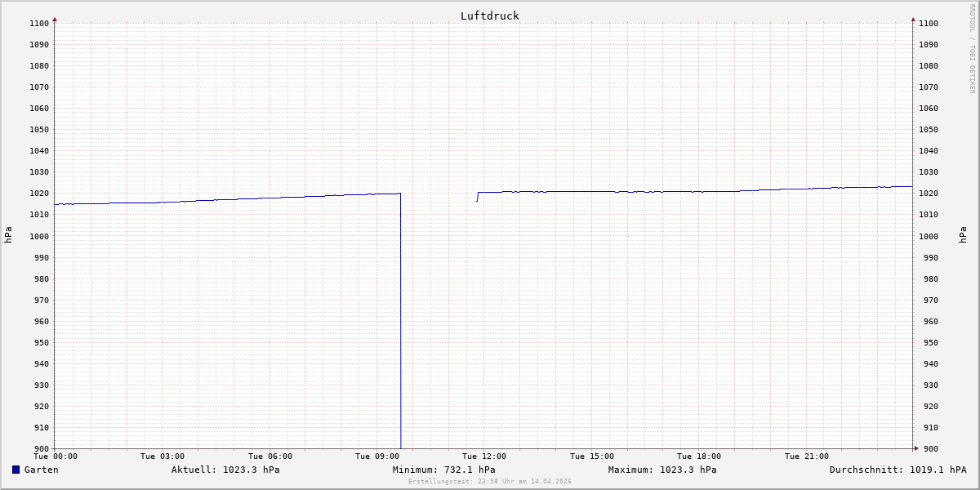Image resolution: width=980 pixels, height=490 pixels.
Task: Click the Tue 00:00 time axis label
Action: coord(56,457)
